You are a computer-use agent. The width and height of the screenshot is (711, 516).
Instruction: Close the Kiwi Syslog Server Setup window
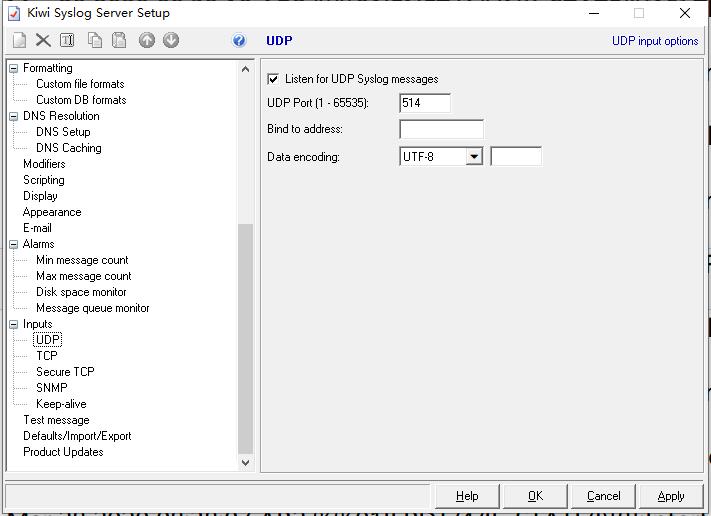point(685,14)
